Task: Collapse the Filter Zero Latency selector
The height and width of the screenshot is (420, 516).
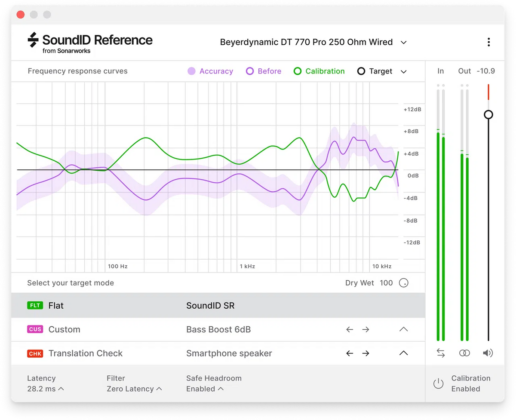Action: [x=159, y=389]
